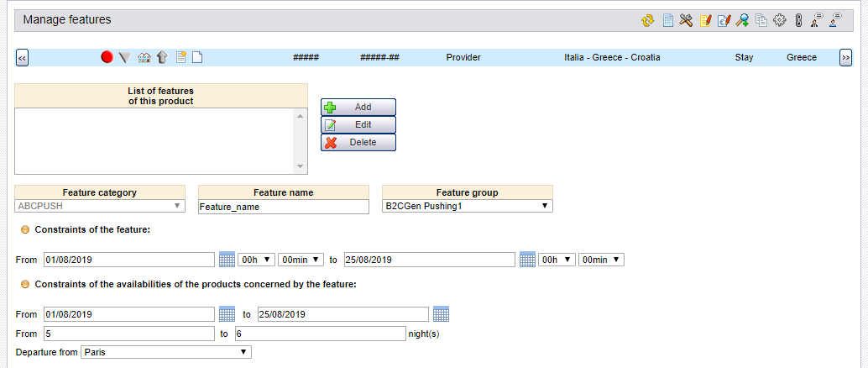Open the Feature group dropdown
Viewport: 868px width, 368px height.
click(467, 206)
